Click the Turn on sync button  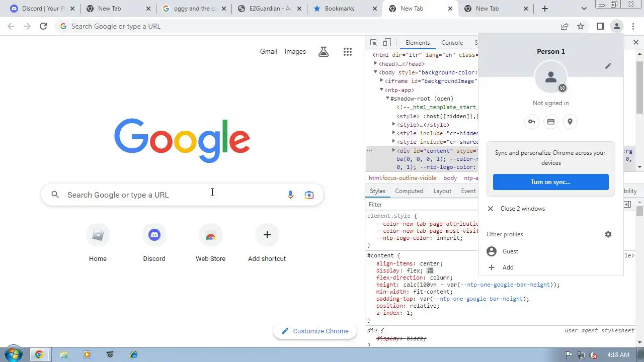[x=550, y=182]
